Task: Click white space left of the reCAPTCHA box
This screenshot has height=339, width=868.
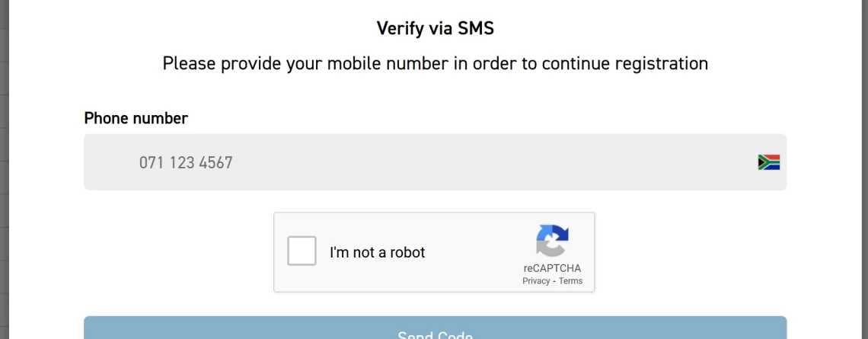Action: tap(178, 252)
